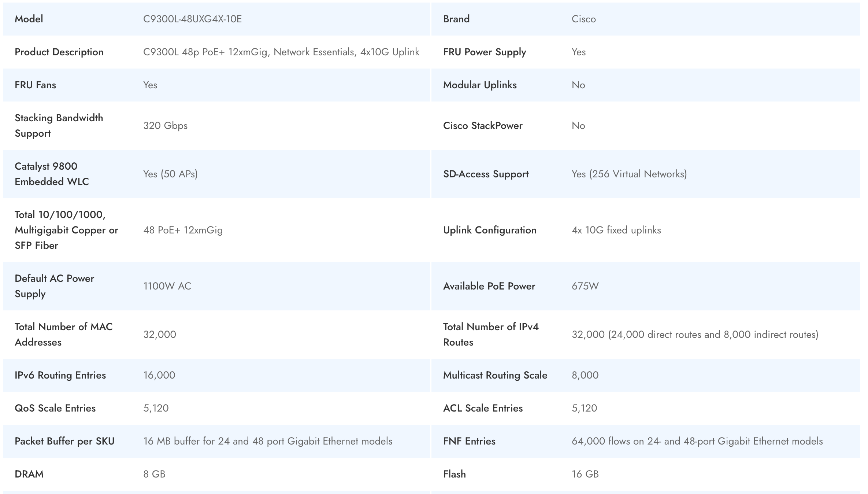Click the FRU Power Supply label

484,52
